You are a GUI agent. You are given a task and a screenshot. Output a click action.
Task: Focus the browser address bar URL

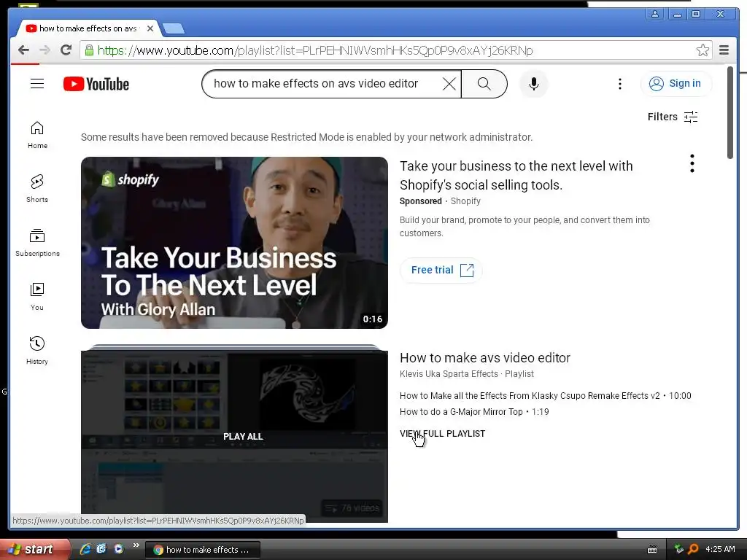[x=315, y=50]
